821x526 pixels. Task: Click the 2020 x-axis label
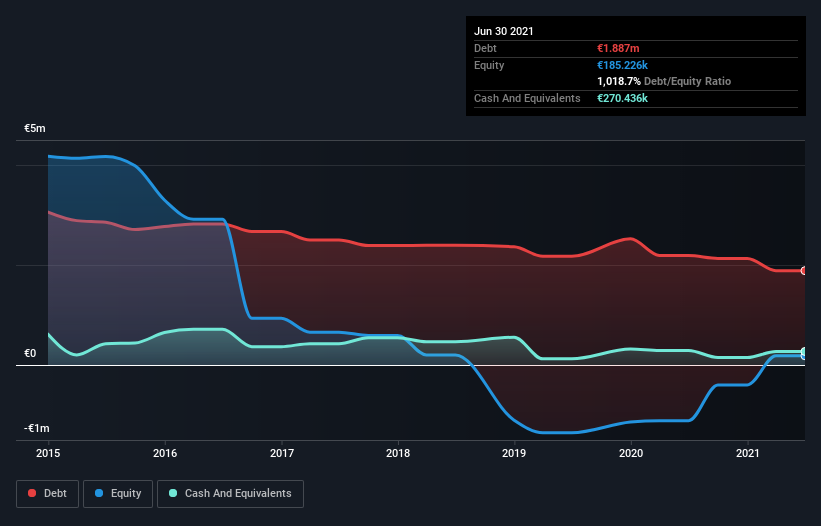click(631, 453)
